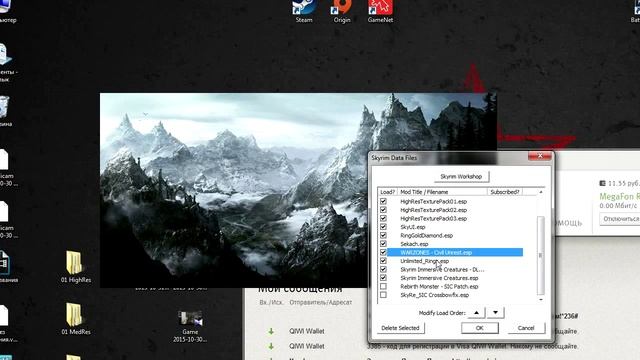Viewport: 640px width, 360px height.
Task: Click first QIWI Wallet message sender
Action: [307, 331]
